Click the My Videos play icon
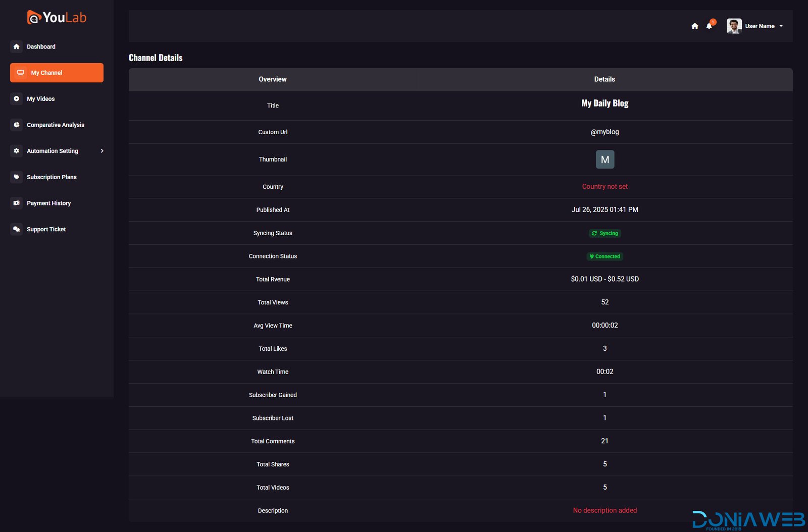Viewport: 808px width, 532px height. point(17,99)
